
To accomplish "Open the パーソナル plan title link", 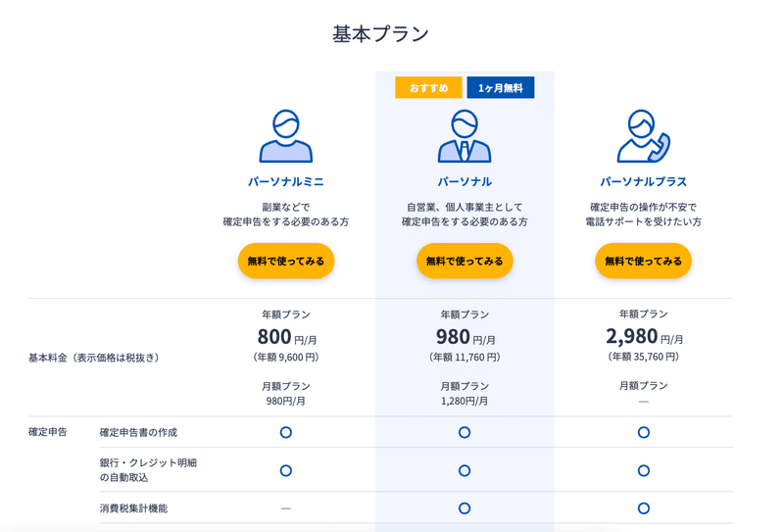I will [x=465, y=181].
